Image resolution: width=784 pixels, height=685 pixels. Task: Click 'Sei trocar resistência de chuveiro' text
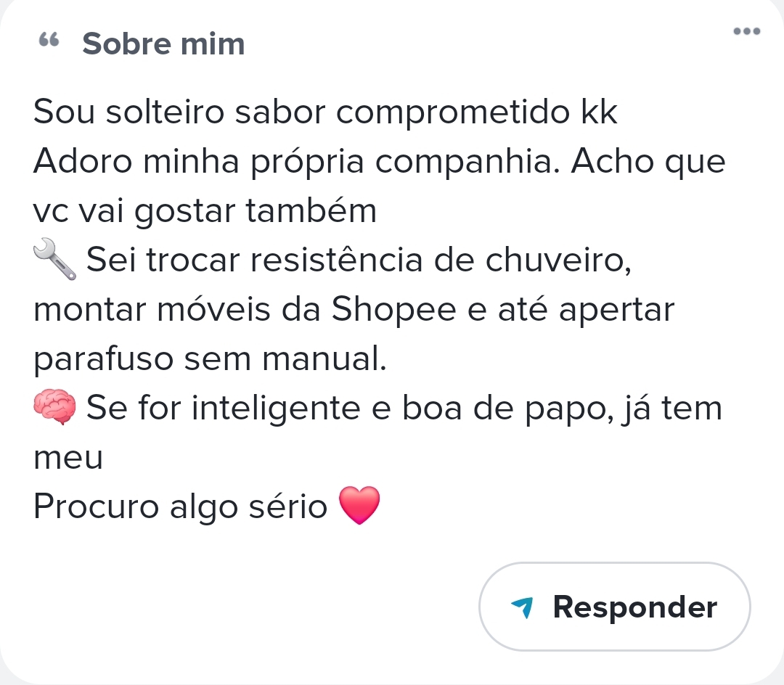[359, 261]
